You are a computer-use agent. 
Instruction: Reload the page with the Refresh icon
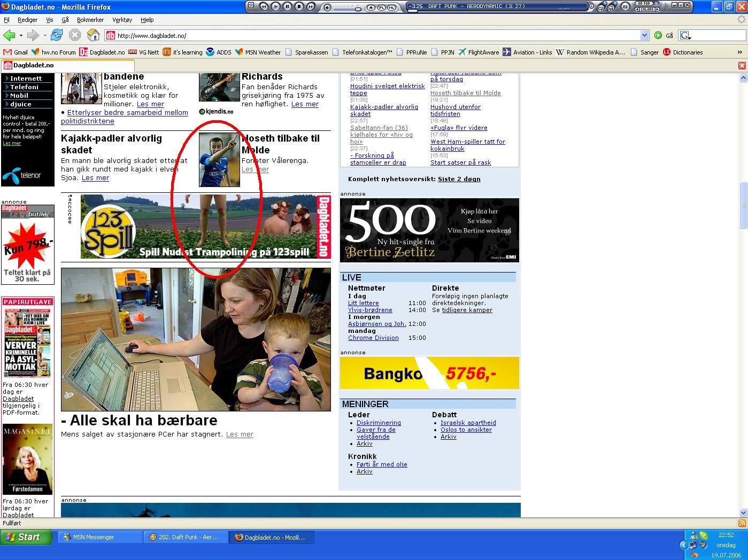57,35
